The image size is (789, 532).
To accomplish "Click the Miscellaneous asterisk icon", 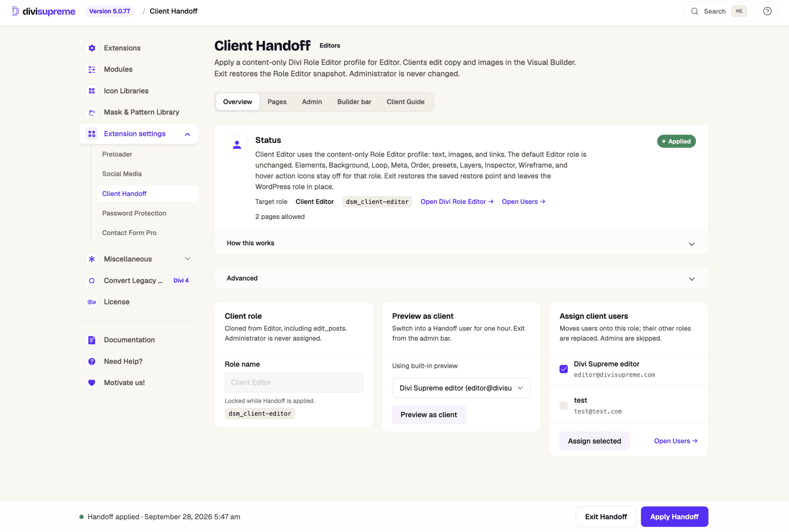I will click(x=92, y=259).
